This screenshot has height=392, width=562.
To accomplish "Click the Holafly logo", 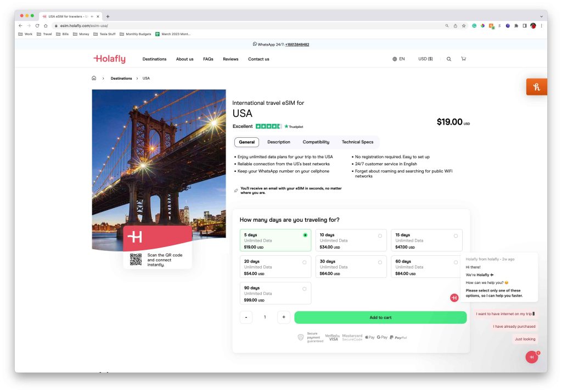I will tap(109, 59).
